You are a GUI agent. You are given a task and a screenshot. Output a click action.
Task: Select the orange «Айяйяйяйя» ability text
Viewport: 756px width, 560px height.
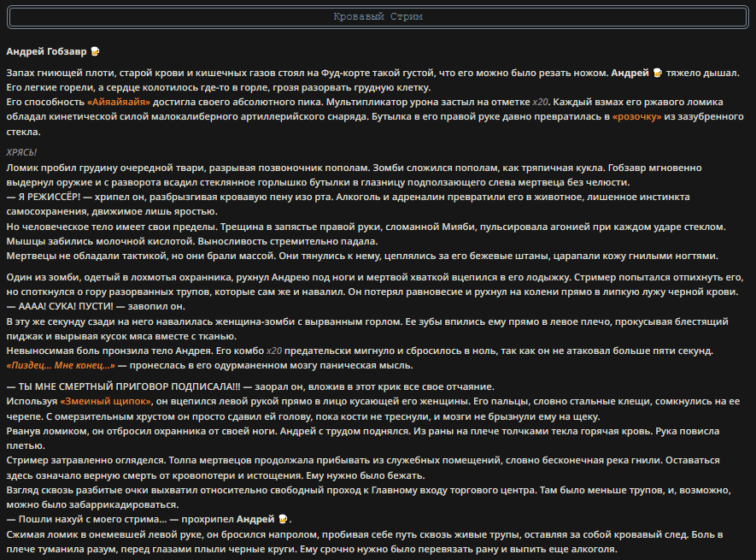[119, 102]
